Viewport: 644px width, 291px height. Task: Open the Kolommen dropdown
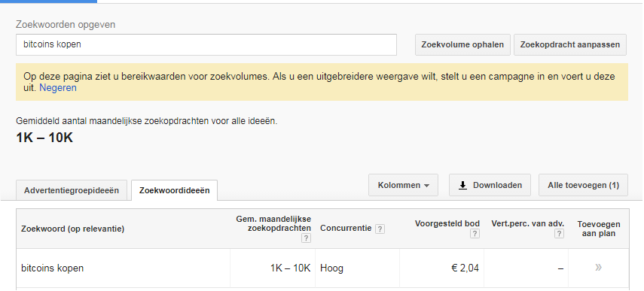[403, 185]
